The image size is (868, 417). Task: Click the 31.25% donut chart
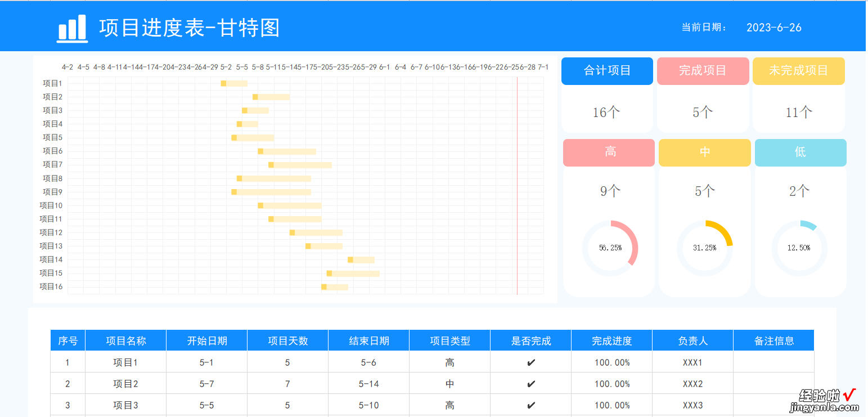705,248
